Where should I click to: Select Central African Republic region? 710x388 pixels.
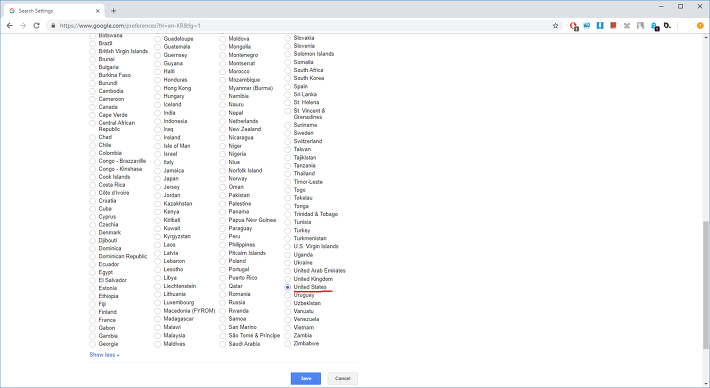click(x=92, y=123)
